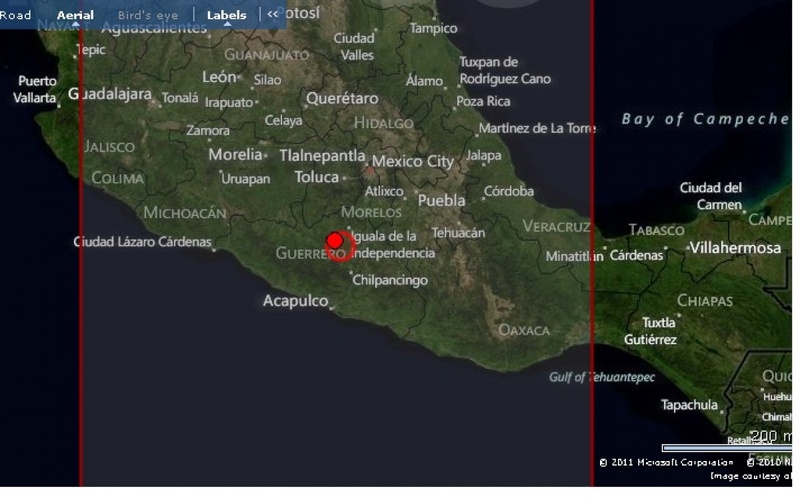Click the Villahermosa city label
The height and width of the screenshot is (497, 800).
(735, 247)
